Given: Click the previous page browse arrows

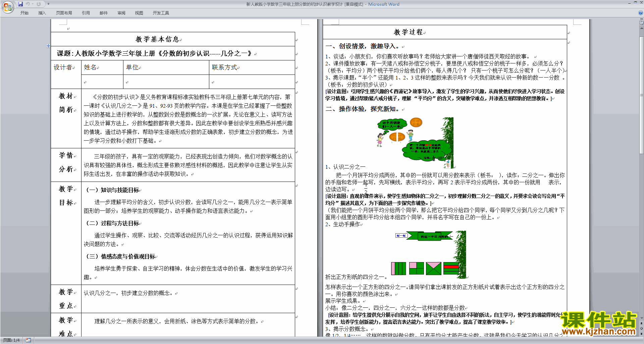Looking at the screenshot, I should (x=641, y=324).
